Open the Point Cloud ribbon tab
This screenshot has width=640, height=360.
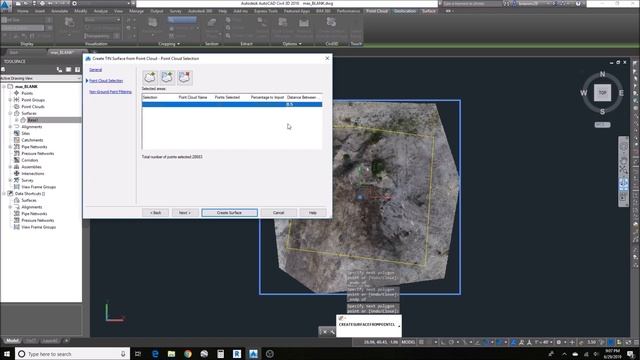(x=376, y=11)
